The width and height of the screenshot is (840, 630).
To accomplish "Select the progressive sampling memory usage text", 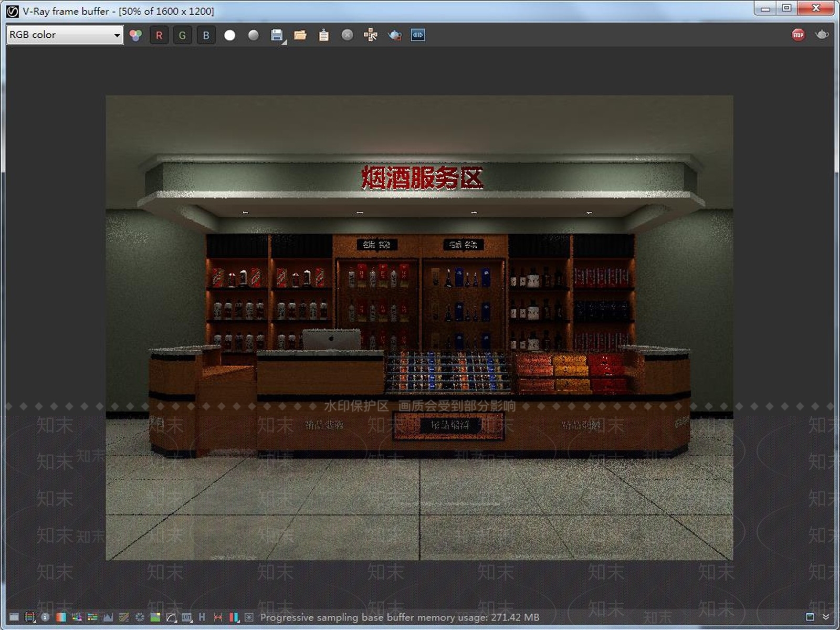I will 400,617.
